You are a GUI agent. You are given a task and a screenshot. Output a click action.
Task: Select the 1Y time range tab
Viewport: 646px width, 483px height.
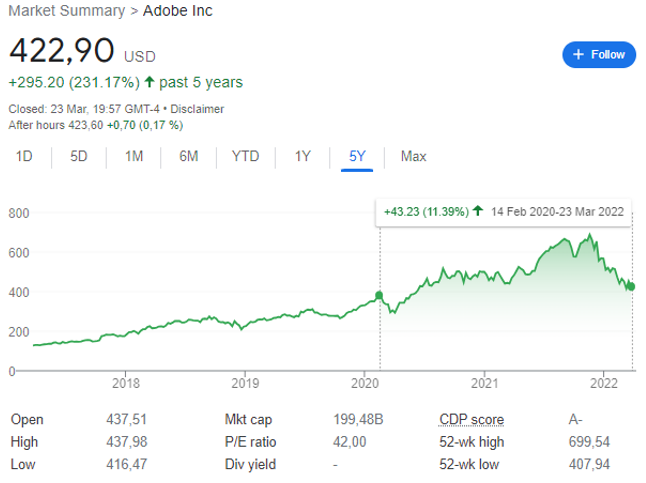coord(303,156)
